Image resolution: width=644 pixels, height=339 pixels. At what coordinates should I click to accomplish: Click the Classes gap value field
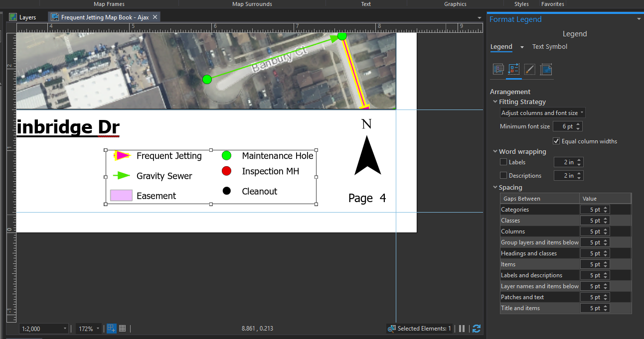tap(595, 221)
